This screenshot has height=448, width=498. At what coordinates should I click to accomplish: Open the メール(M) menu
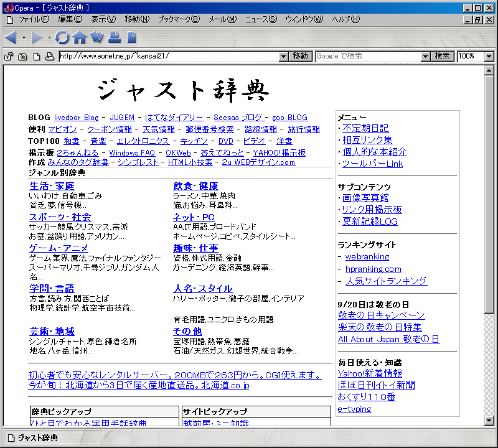[x=223, y=19]
